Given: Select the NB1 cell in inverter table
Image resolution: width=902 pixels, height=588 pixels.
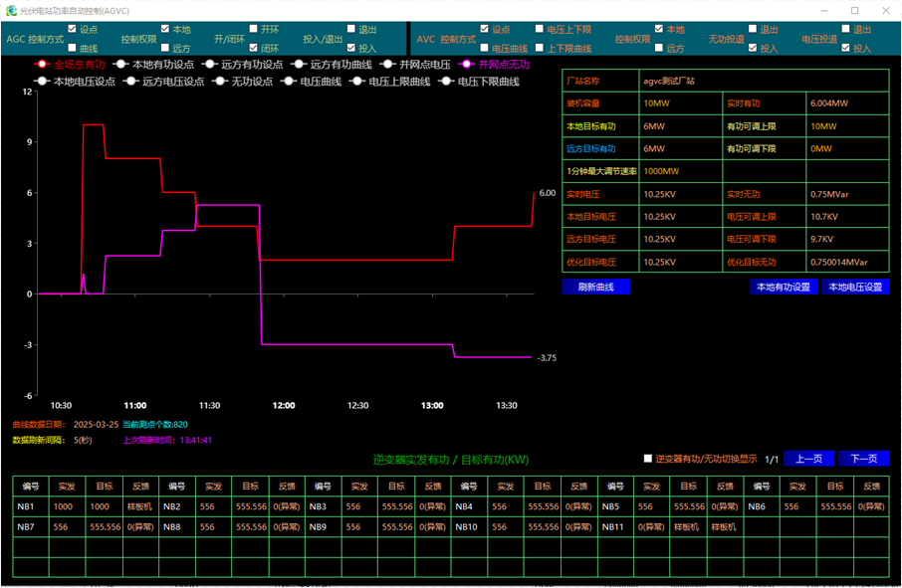Looking at the screenshot, I should 31,506.
